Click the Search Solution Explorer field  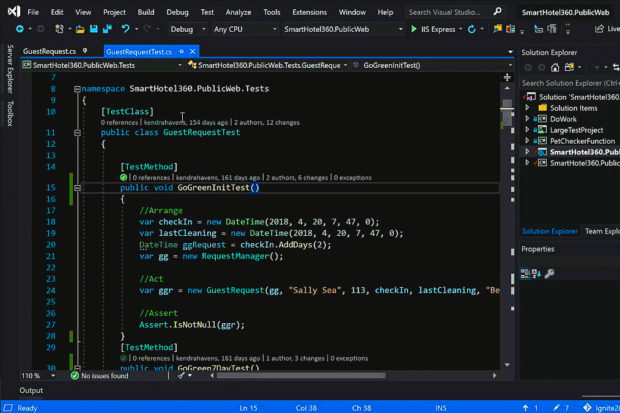click(x=570, y=83)
